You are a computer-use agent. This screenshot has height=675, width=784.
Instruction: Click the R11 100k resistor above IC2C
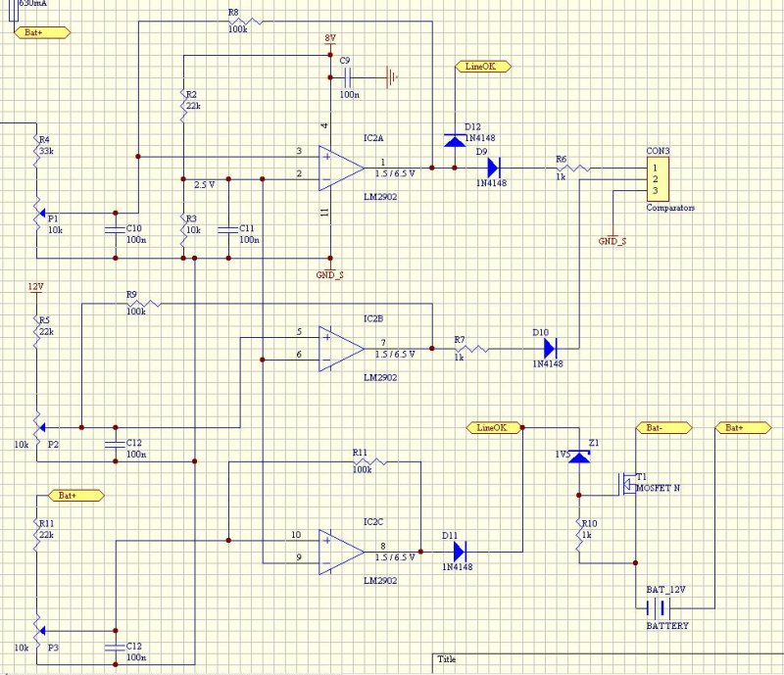point(370,461)
